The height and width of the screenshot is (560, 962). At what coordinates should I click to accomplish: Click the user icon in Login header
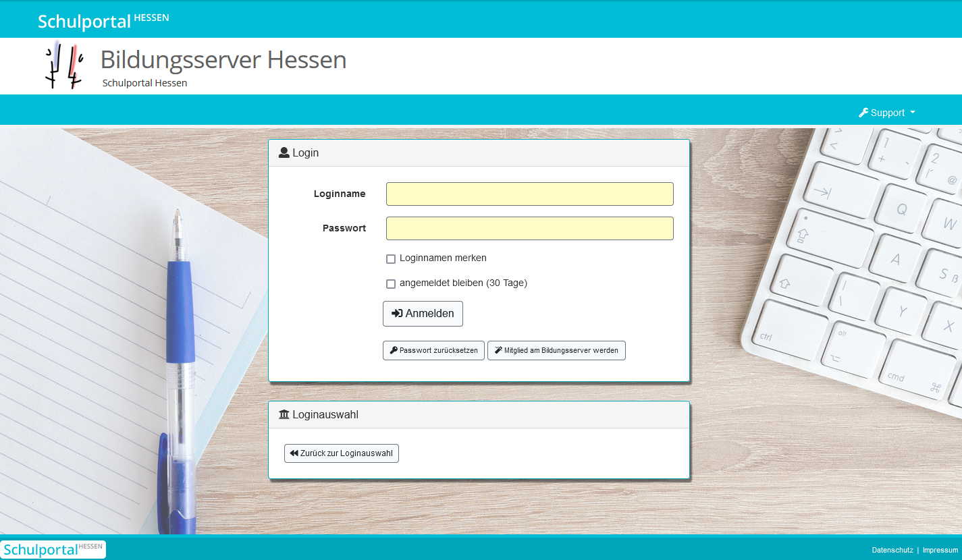click(x=284, y=152)
